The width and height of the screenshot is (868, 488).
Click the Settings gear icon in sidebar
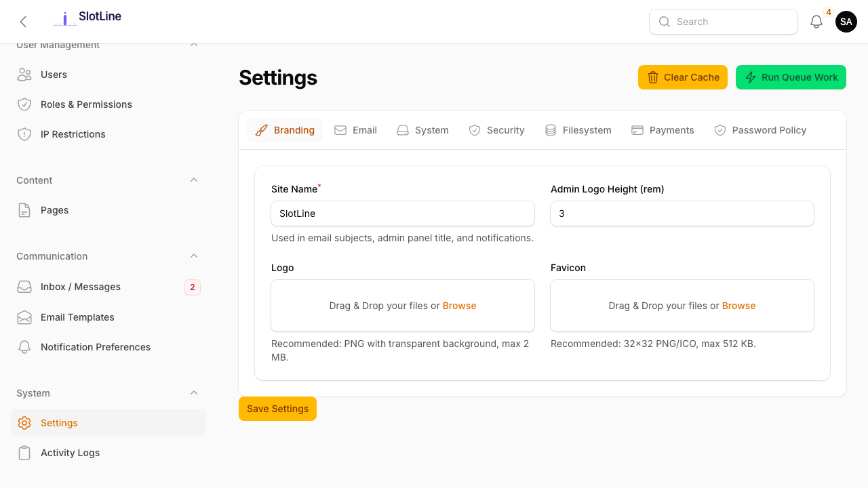point(24,423)
